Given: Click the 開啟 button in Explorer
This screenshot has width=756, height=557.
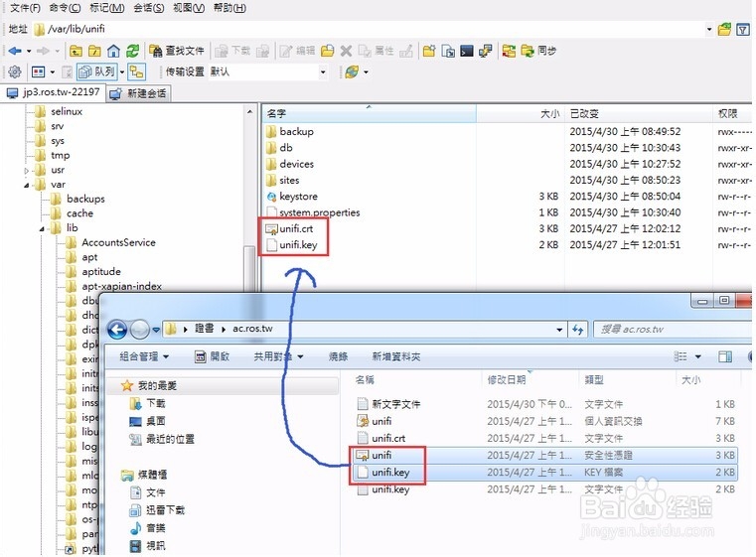Looking at the screenshot, I should 213,357.
